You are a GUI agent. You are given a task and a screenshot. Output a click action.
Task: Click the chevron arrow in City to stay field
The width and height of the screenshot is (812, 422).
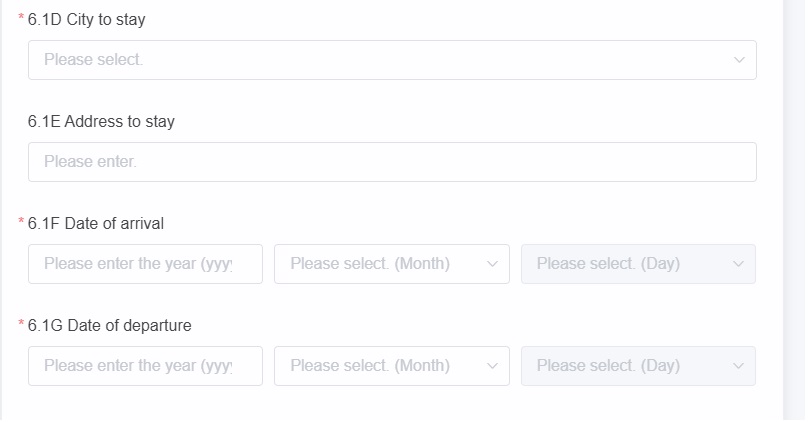[x=739, y=60]
